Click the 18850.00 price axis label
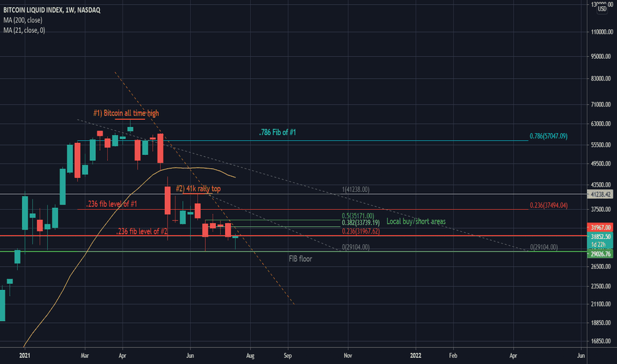The width and height of the screenshot is (617, 364). pyautogui.click(x=601, y=323)
